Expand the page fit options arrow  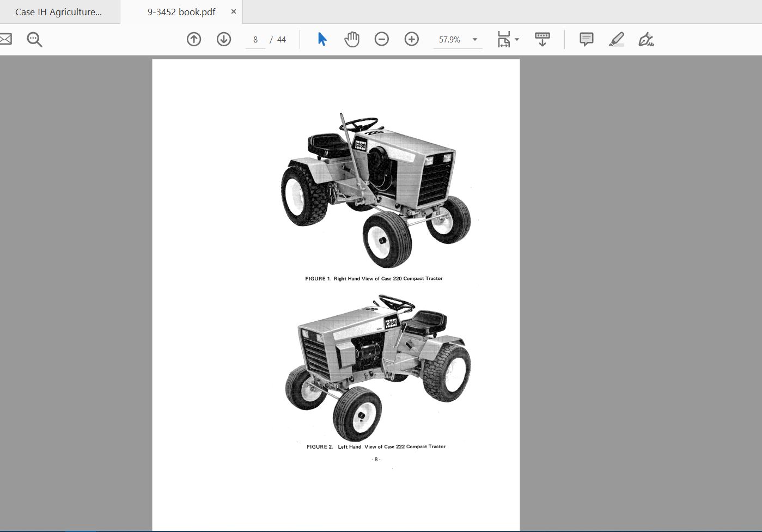tap(517, 40)
